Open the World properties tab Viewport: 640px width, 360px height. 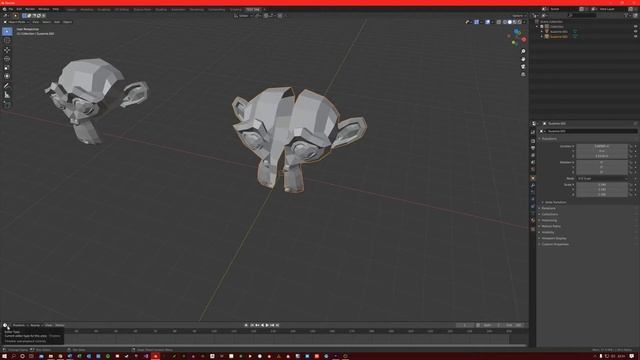point(533,169)
